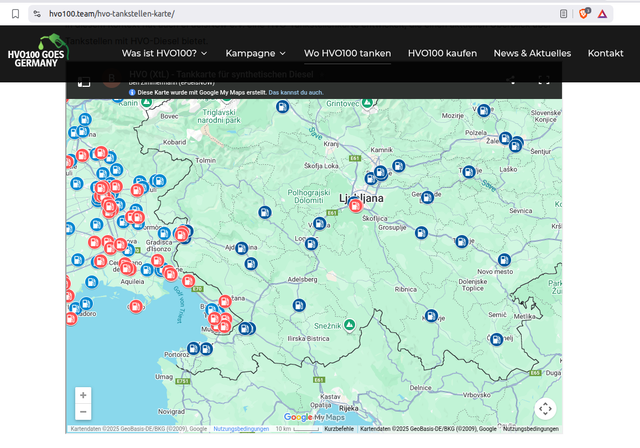Open the 'HVO100 kaufen' menu item

442,53
